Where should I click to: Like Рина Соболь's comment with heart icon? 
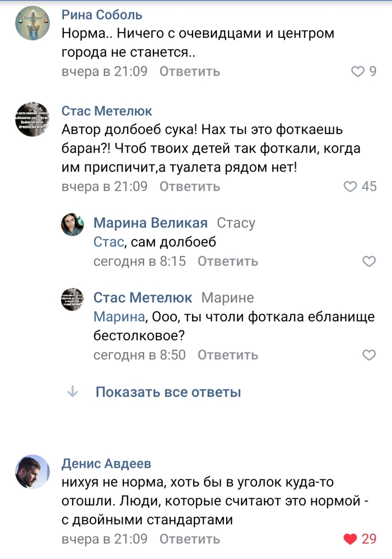coord(357,72)
